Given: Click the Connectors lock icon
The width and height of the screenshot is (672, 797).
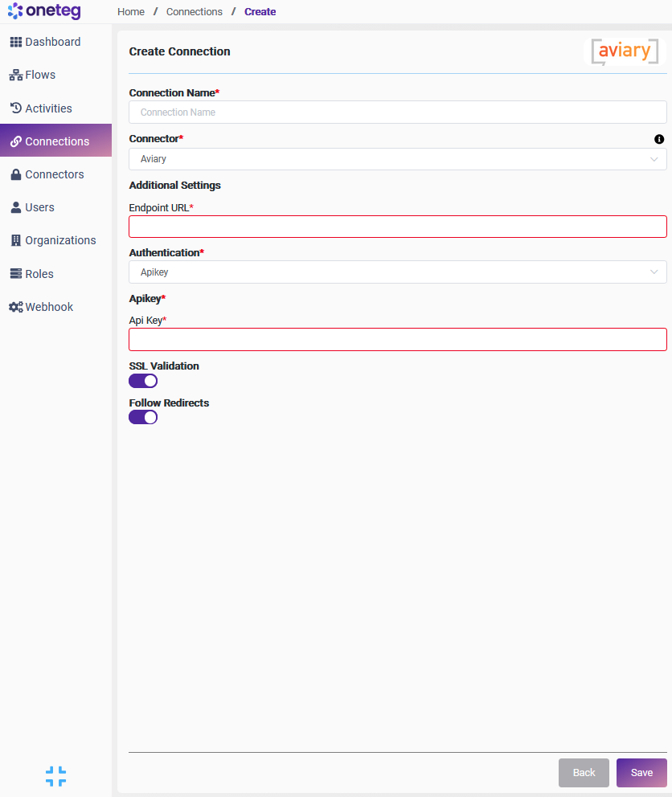Looking at the screenshot, I should [x=16, y=174].
